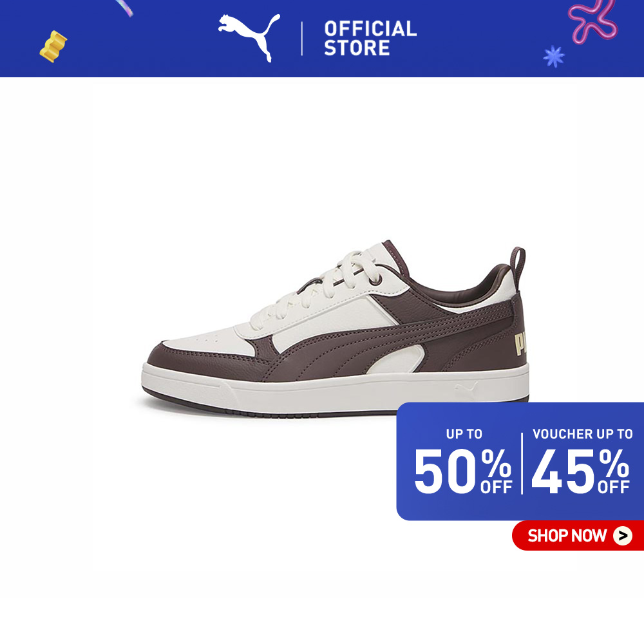The height and width of the screenshot is (644, 644).
Task: Click the blue promo discount banner
Action: click(520, 461)
